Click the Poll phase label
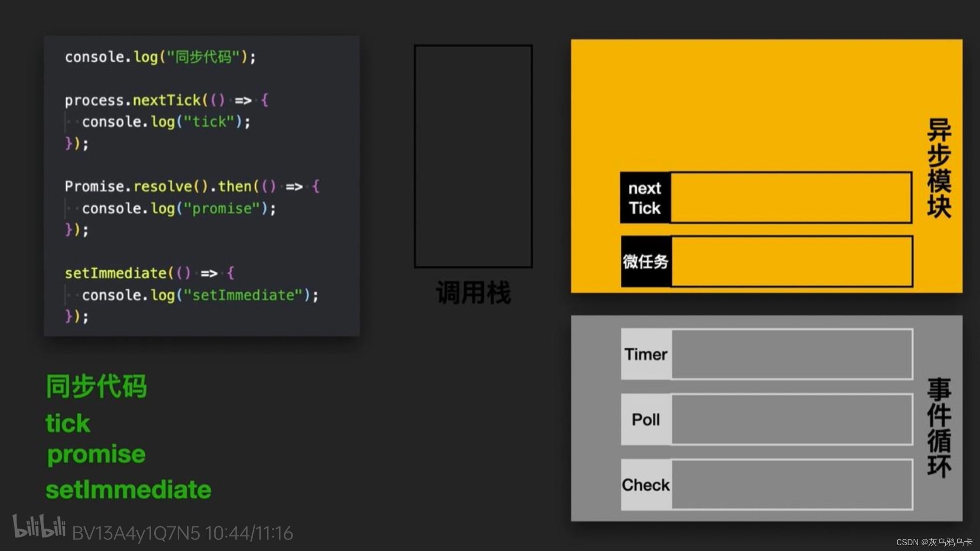Viewport: 980px width, 551px height. (x=646, y=419)
